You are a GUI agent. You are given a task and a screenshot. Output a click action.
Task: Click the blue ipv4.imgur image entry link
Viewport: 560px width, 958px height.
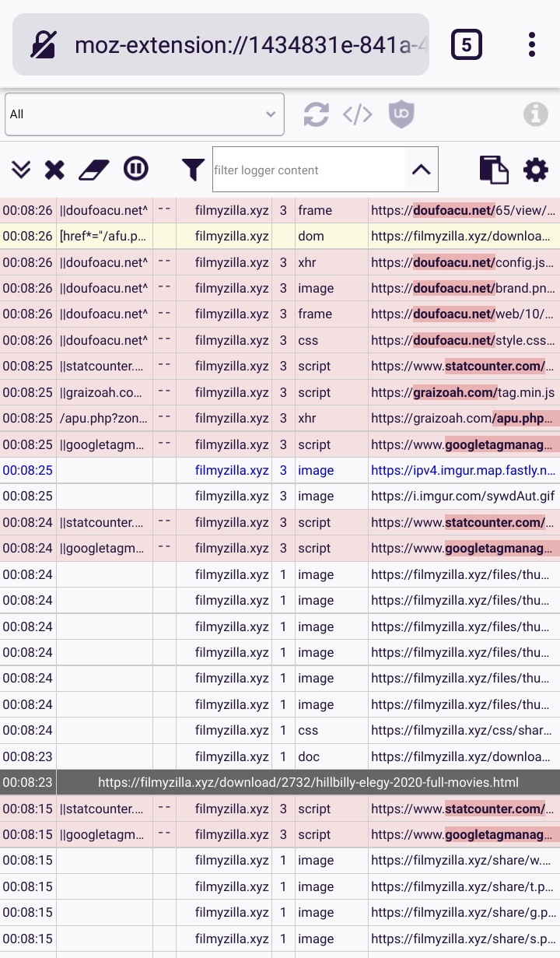click(x=463, y=470)
